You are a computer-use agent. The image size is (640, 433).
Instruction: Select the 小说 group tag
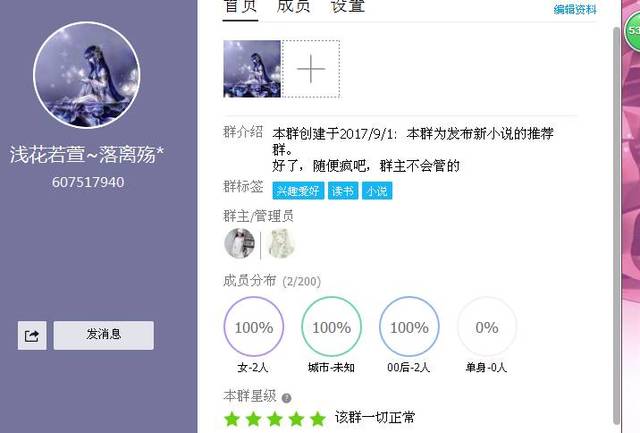377,191
